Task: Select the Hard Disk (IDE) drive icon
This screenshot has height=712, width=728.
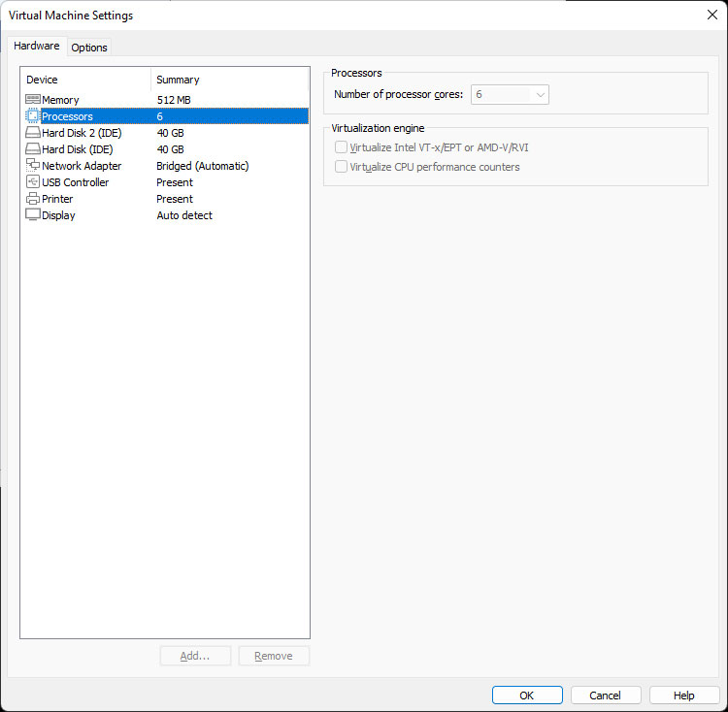Action: click(33, 149)
